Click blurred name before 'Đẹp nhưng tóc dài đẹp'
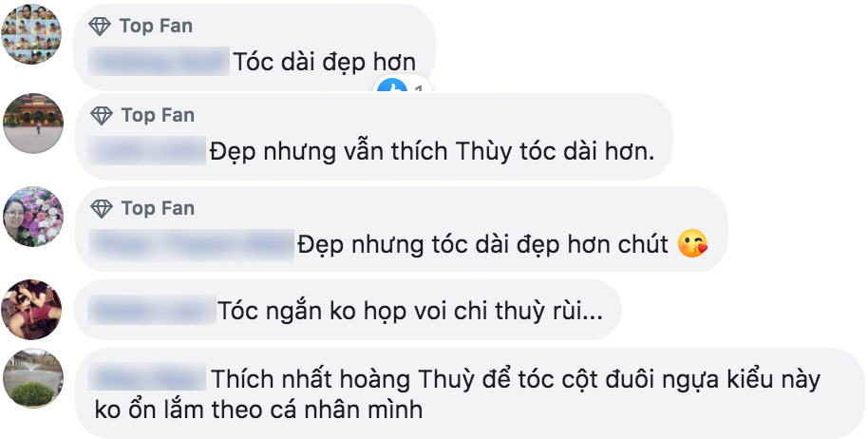 click(191, 244)
